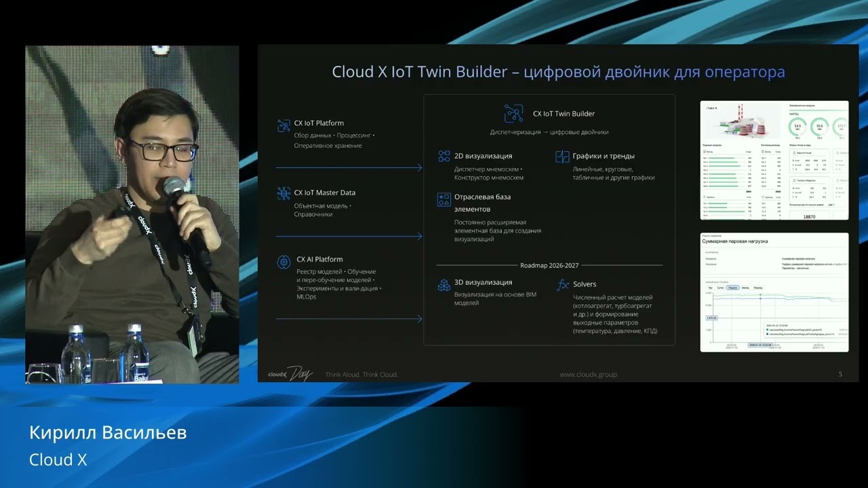This screenshot has height=488, width=868.
Task: Click the 'Roadmap 2026-2027' divider label
Action: (549, 265)
